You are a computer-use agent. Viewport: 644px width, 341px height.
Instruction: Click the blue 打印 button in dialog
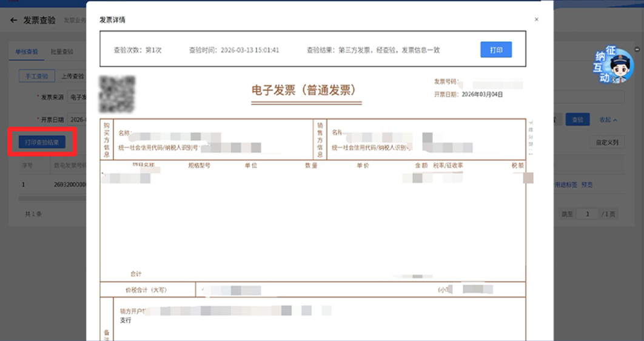[x=495, y=50]
